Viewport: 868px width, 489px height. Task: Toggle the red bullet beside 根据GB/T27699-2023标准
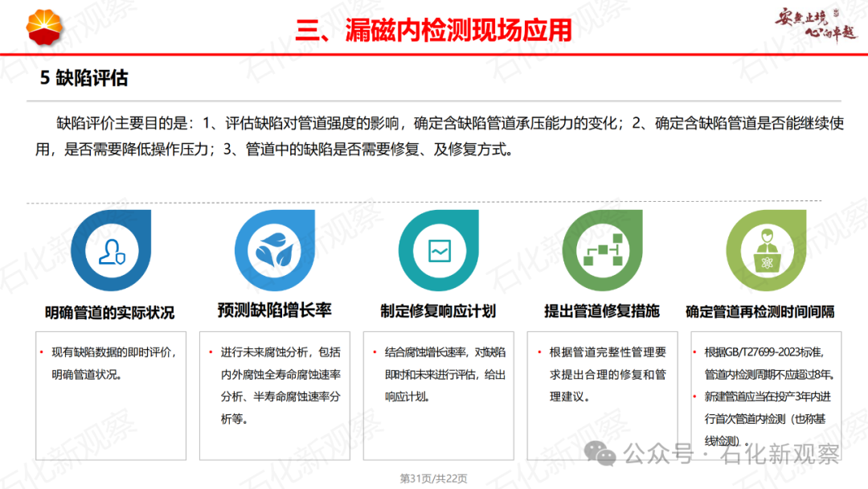pos(696,351)
